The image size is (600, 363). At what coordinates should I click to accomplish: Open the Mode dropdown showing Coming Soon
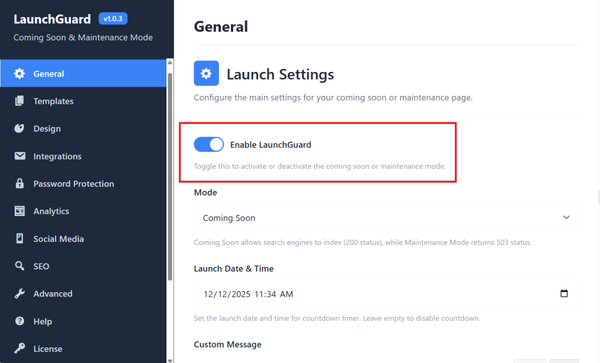pyautogui.click(x=386, y=218)
